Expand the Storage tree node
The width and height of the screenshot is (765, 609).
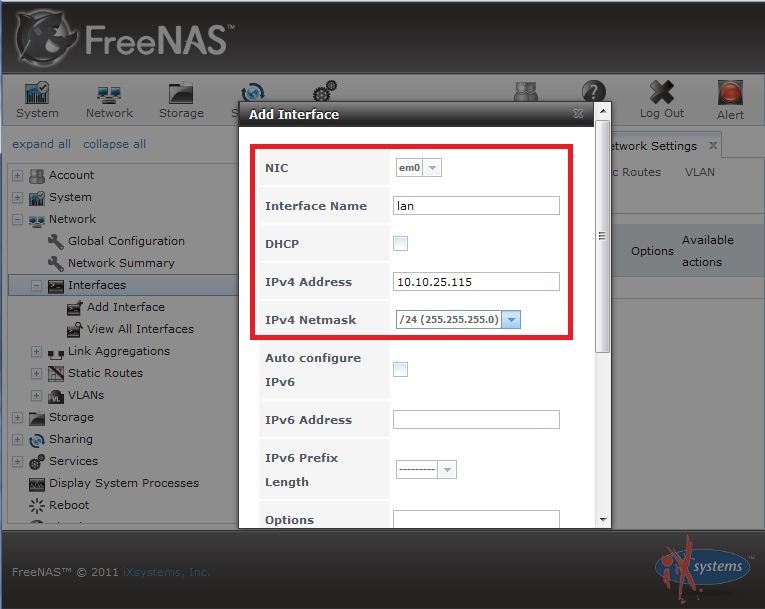[x=18, y=418]
